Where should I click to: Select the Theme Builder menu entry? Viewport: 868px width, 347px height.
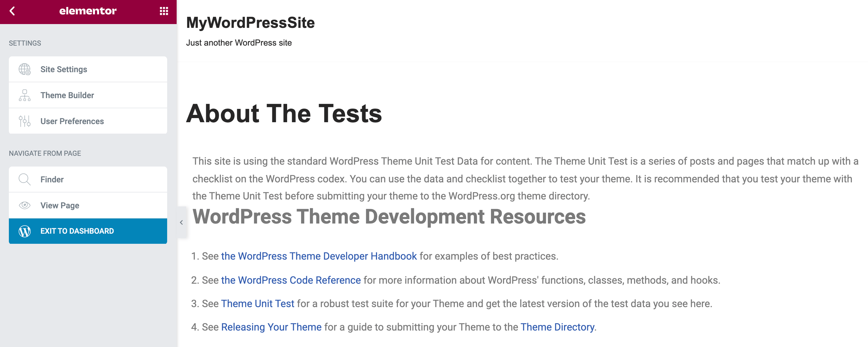tap(67, 95)
